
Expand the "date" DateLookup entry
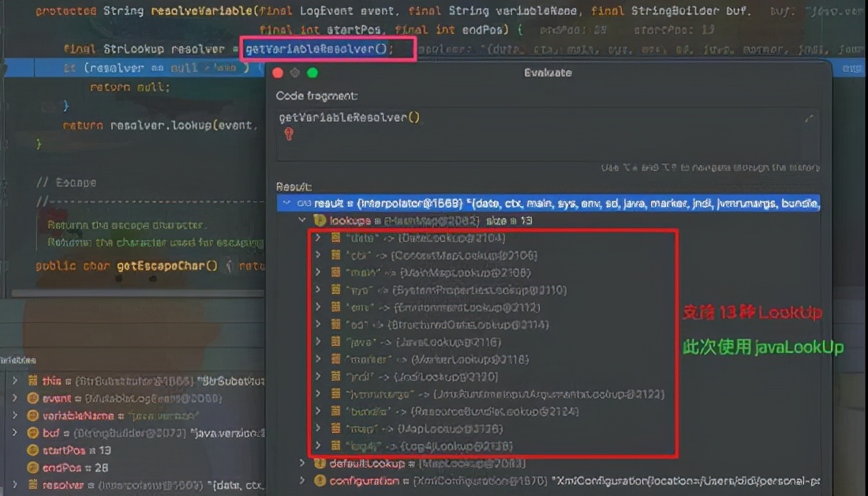point(318,238)
